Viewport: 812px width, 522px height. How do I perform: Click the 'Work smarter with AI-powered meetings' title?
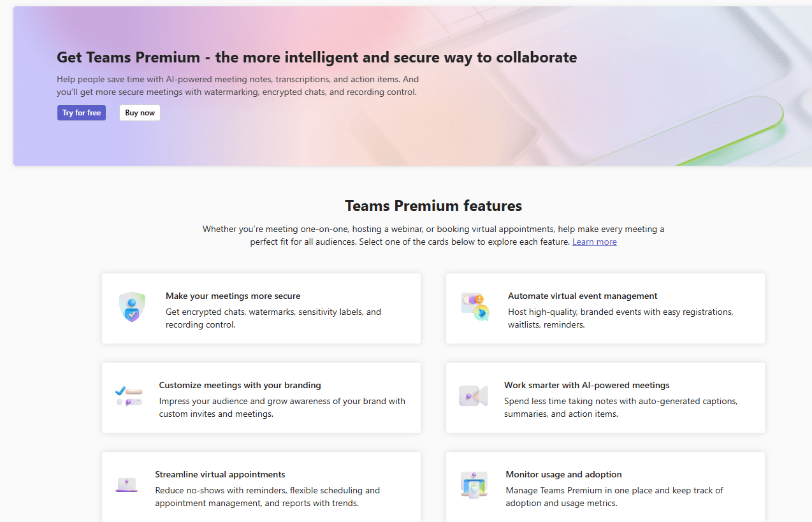tap(587, 385)
